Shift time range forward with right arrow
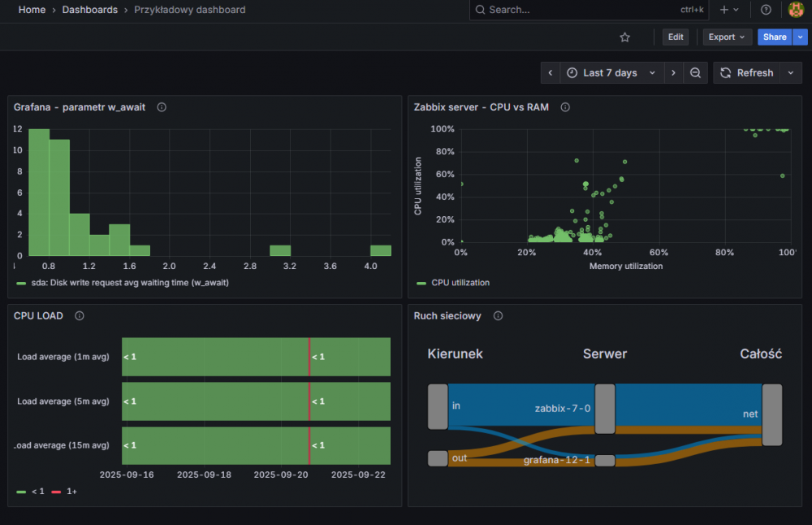This screenshot has width=812, height=525. (x=672, y=73)
